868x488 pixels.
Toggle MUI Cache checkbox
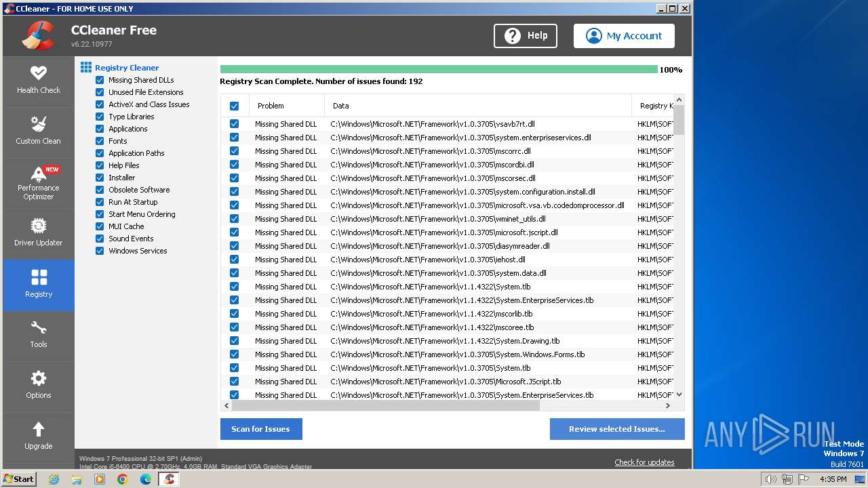[100, 226]
